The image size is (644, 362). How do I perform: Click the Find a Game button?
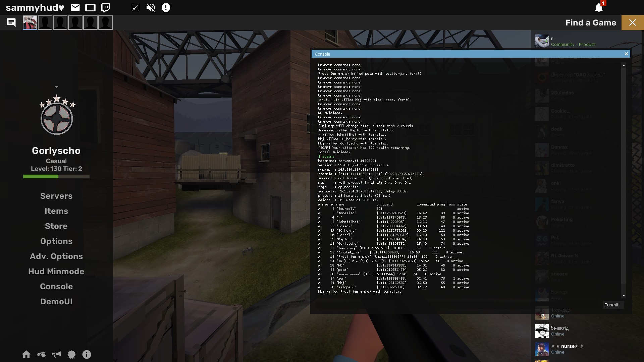point(590,22)
